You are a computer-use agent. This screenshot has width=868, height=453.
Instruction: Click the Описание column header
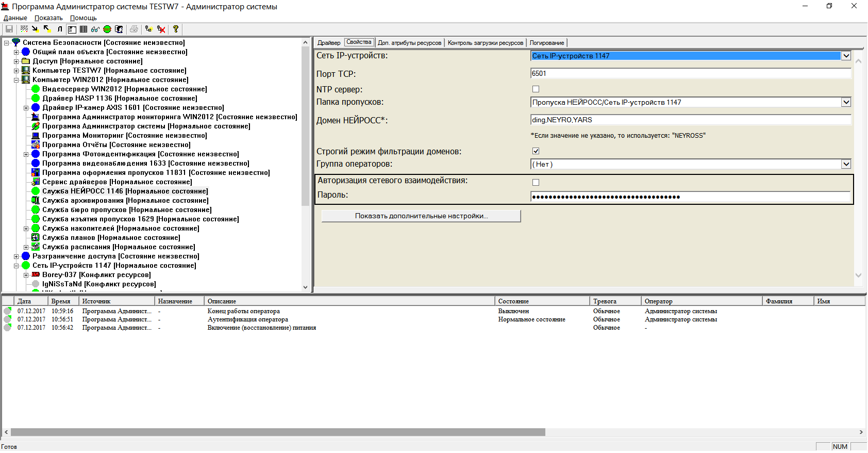[222, 301]
